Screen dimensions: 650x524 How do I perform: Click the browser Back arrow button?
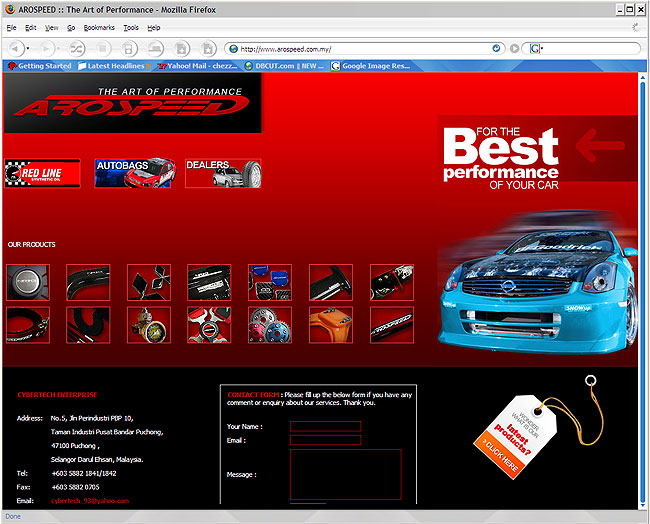coord(16,48)
